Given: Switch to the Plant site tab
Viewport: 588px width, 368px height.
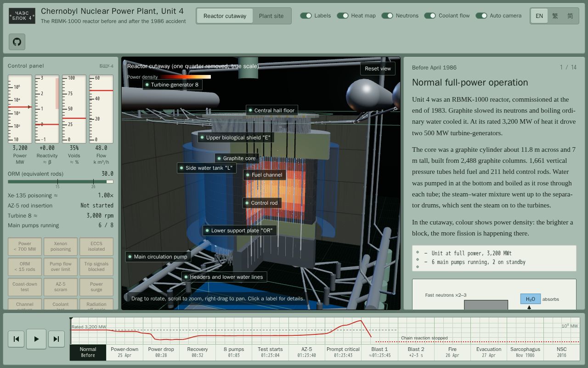Looking at the screenshot, I should point(271,16).
